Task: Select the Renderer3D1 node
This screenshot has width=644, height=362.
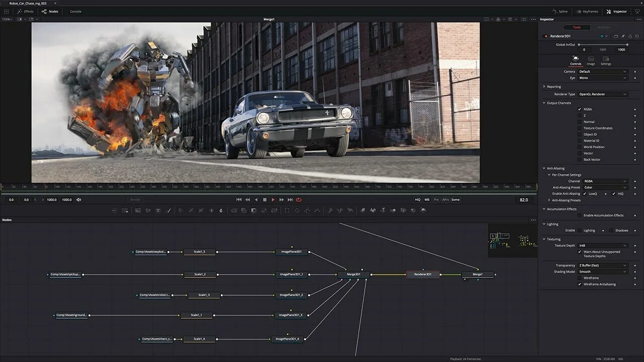Action: [423, 275]
